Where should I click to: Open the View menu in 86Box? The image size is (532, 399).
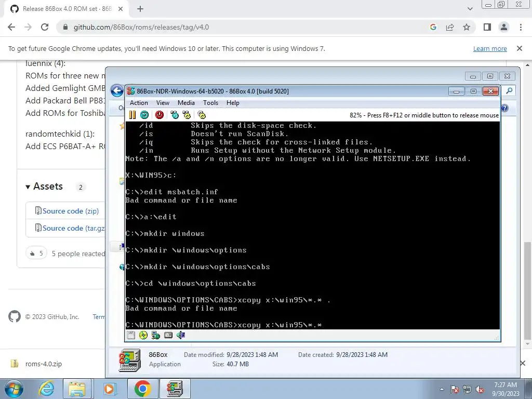(163, 103)
